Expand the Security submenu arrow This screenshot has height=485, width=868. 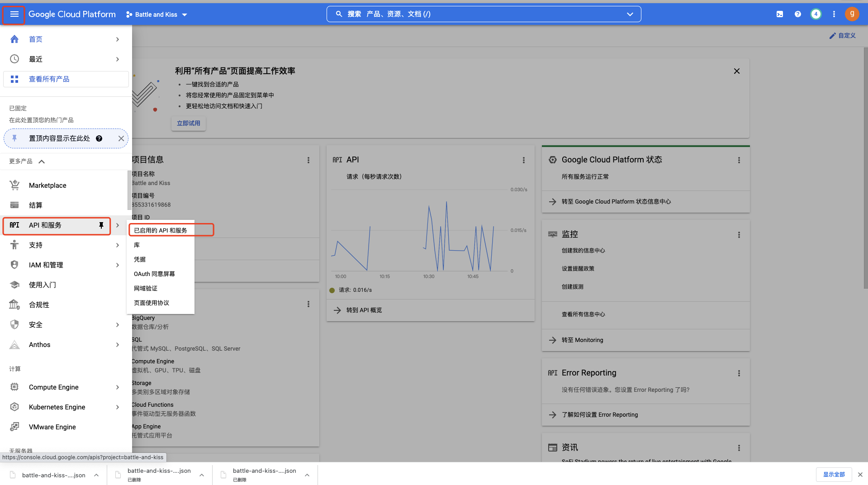click(118, 325)
